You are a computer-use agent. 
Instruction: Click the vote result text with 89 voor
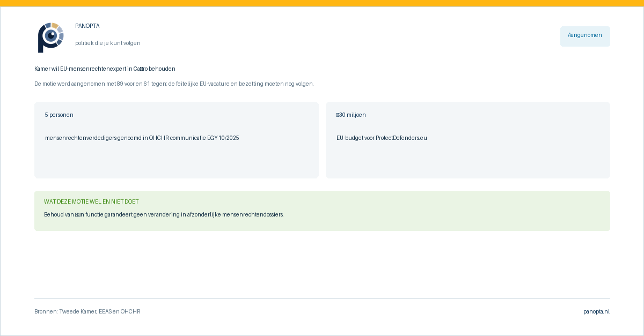coord(174,84)
